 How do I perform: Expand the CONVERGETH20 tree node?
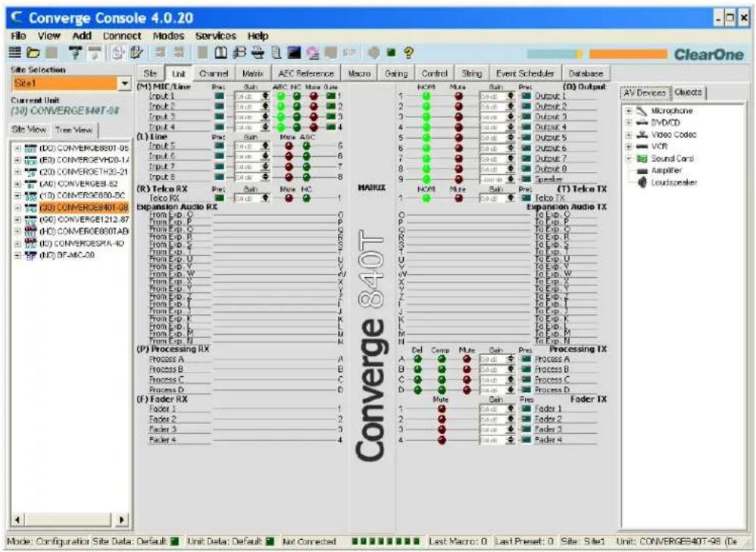17,172
